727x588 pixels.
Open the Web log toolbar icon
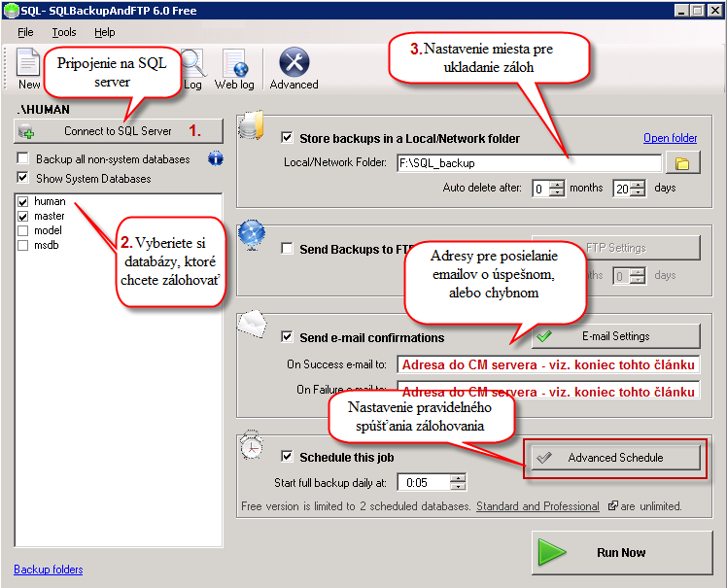pyautogui.click(x=234, y=70)
